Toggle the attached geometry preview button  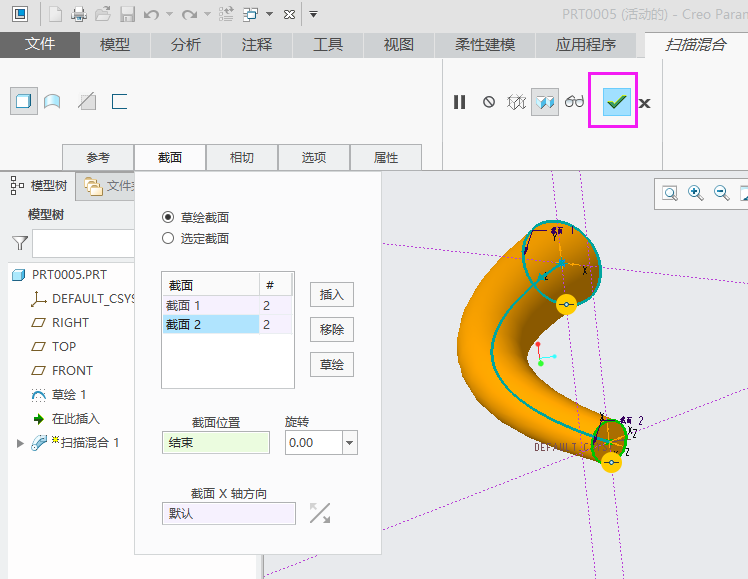pos(545,102)
